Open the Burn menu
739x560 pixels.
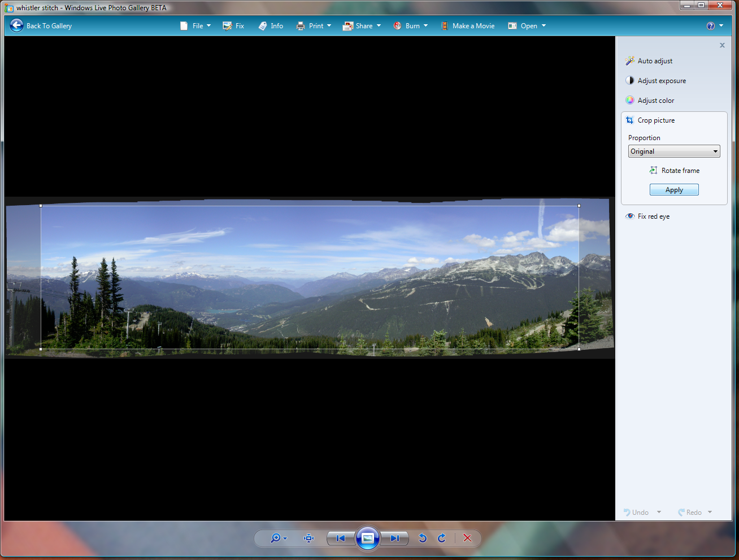pyautogui.click(x=411, y=26)
